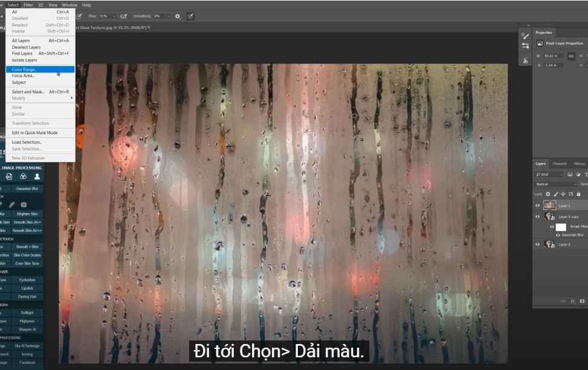Filter layers by pixel layer icon
Screen dimensions: 588x370
click(570, 174)
